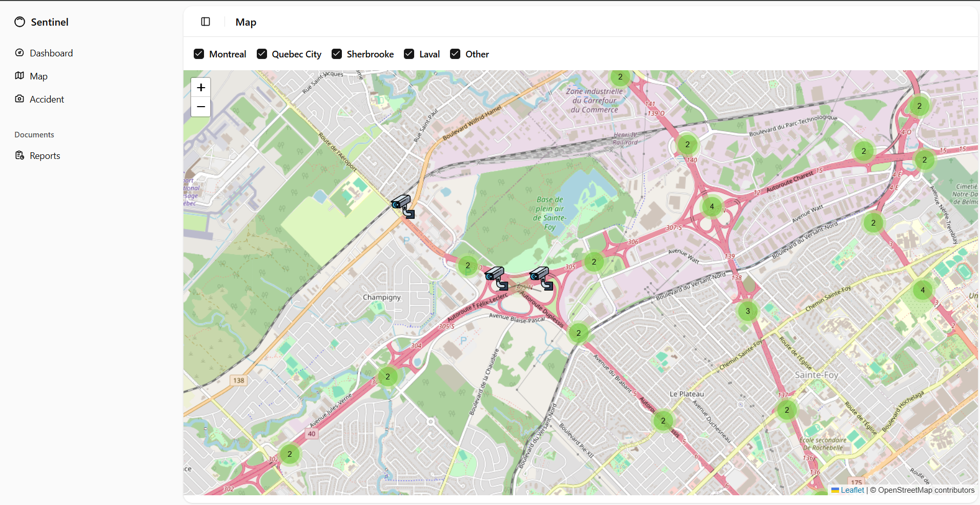Expand cluster 2 beside Avenue Blaise-Pascal east end
The height and width of the screenshot is (505, 980).
(579, 333)
